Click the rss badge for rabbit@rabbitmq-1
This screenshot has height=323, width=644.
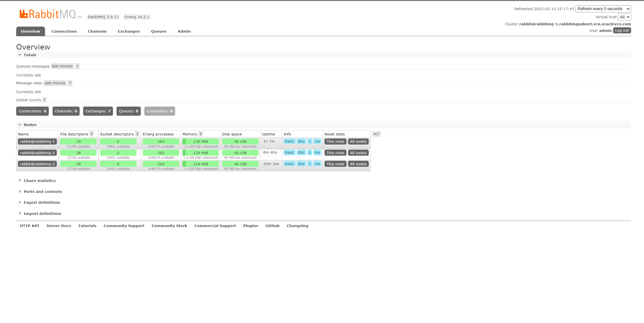[x=317, y=141]
